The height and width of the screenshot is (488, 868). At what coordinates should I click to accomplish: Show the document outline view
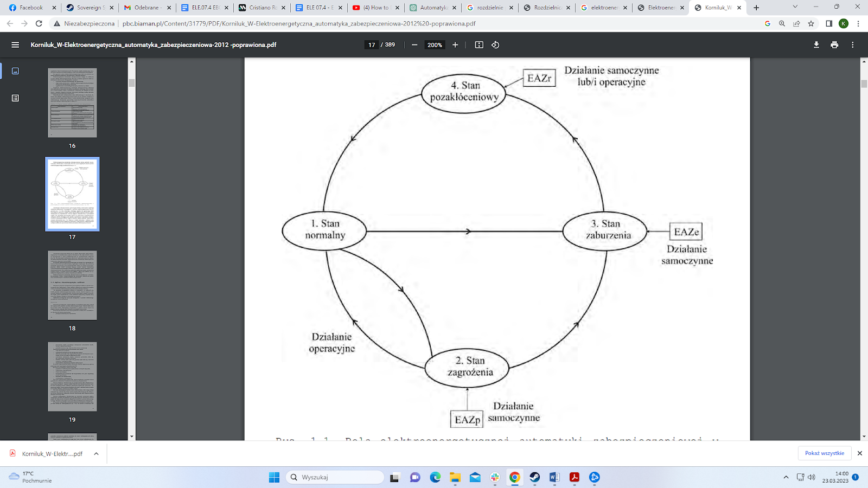click(x=15, y=98)
